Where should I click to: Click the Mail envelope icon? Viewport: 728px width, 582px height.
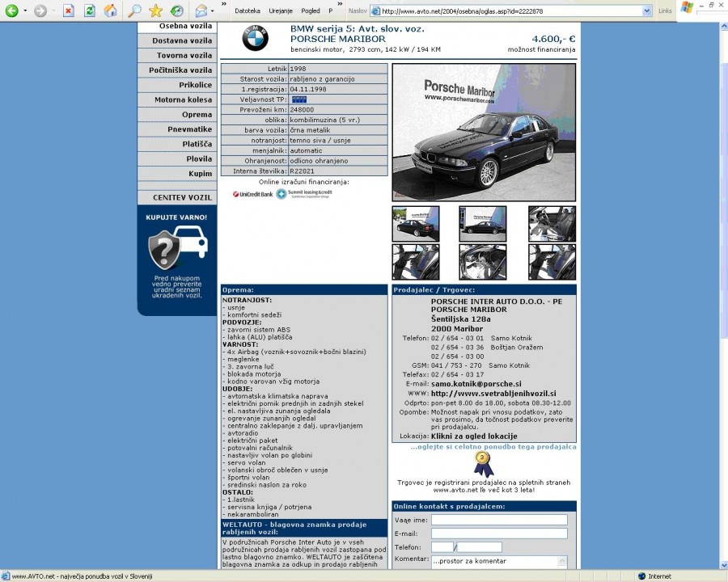point(201,11)
